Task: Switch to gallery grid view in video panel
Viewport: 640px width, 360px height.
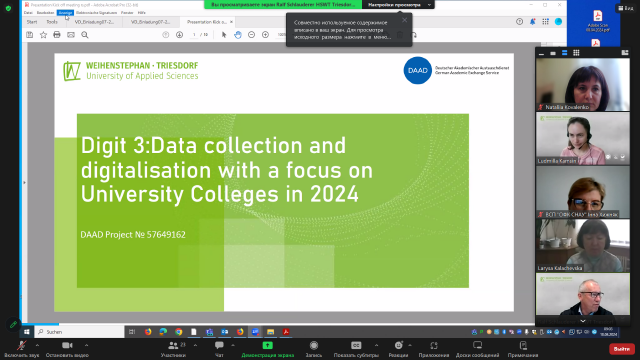Action: coord(576,53)
